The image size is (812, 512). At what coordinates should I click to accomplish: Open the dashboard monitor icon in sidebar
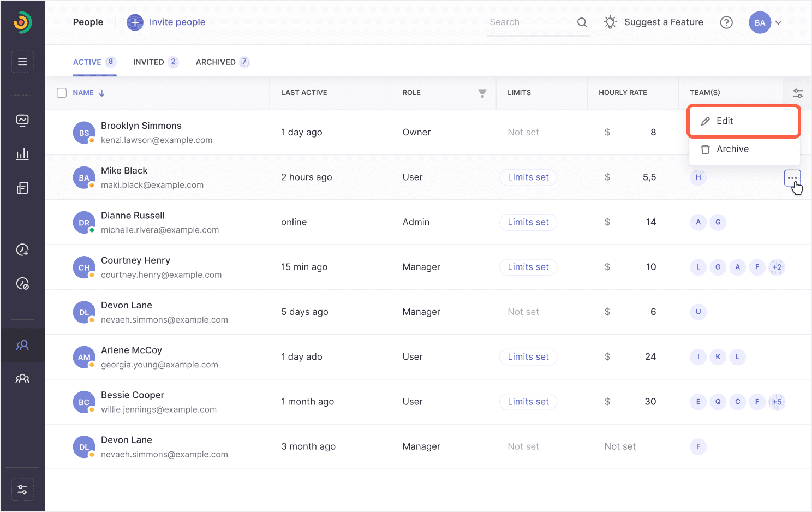[22, 120]
